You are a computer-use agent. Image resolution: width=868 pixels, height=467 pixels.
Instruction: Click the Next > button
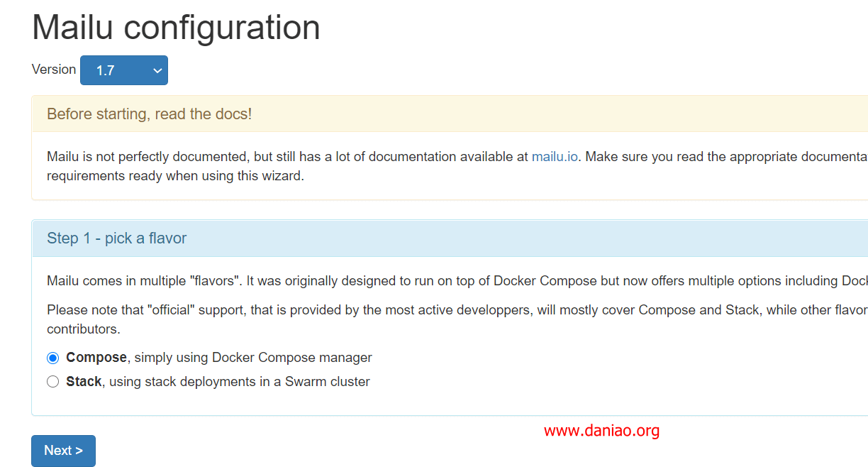(x=63, y=451)
